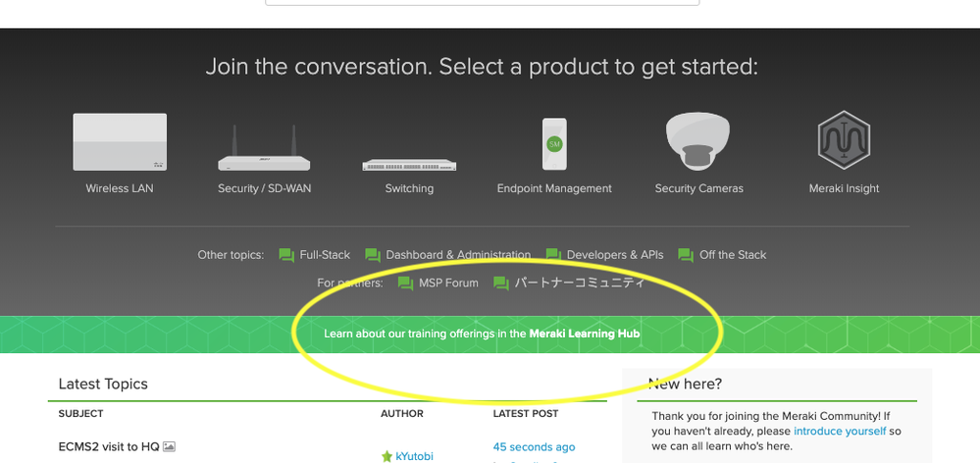The width and height of the screenshot is (980, 463).
Task: Open Endpoint Management phone icon
Action: (x=554, y=144)
